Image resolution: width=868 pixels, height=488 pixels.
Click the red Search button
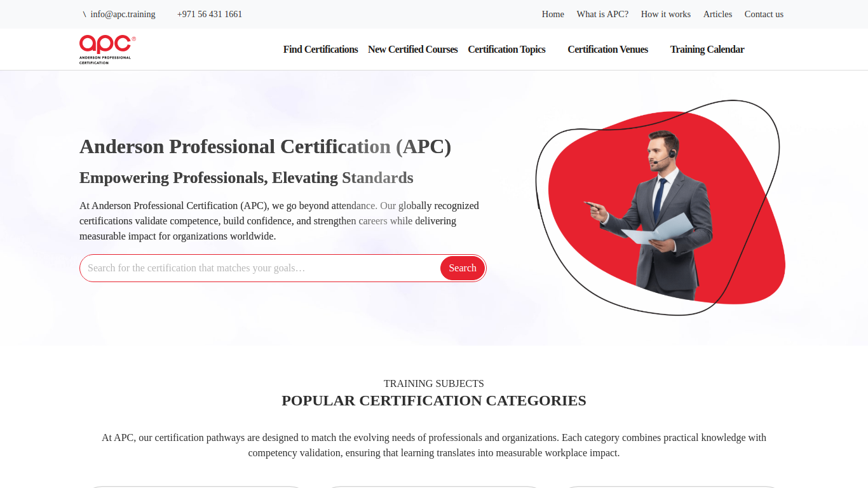463,268
